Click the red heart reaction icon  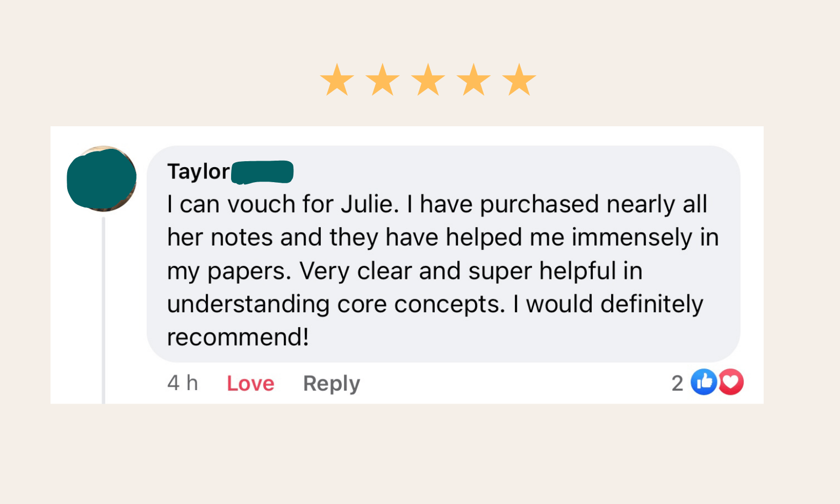[x=731, y=382]
